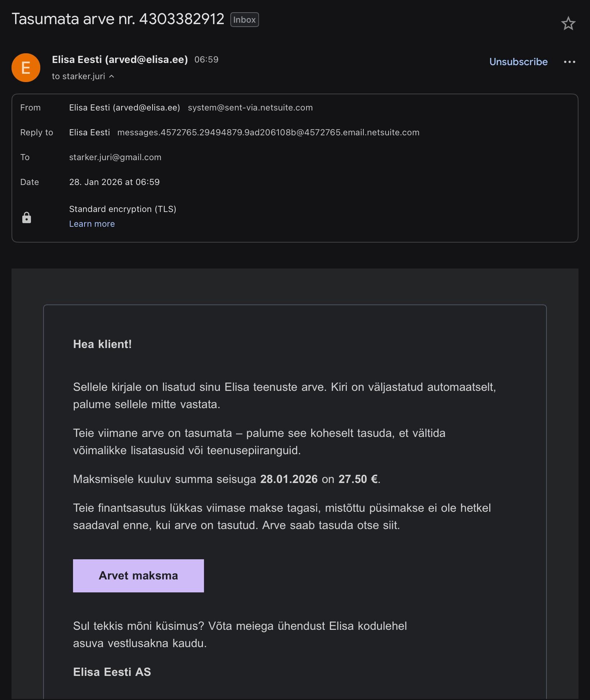590x700 pixels.
Task: Click the encryption lock icon
Action: click(x=27, y=217)
